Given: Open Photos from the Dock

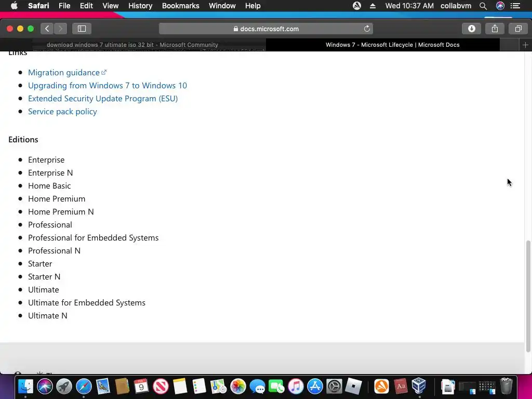Looking at the screenshot, I should pyautogui.click(x=238, y=386).
